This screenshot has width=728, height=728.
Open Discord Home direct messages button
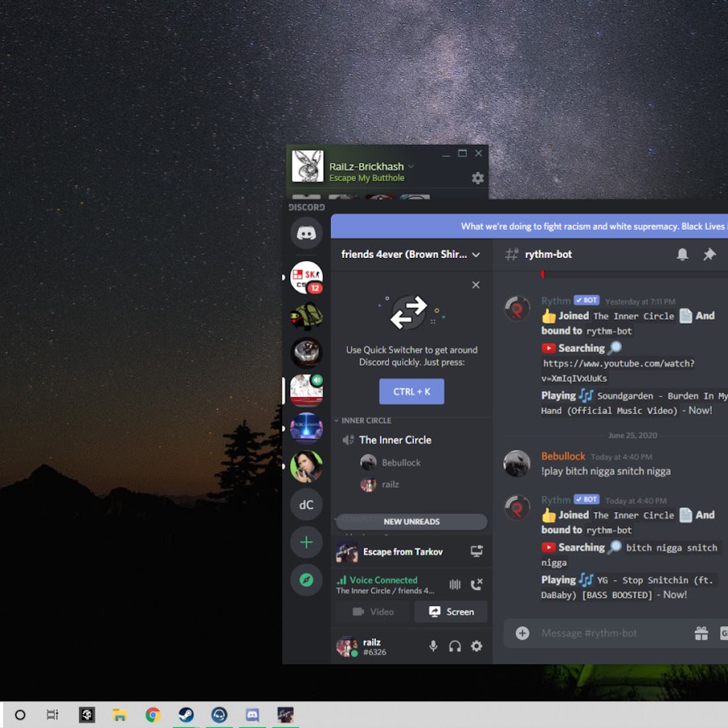tap(306, 233)
